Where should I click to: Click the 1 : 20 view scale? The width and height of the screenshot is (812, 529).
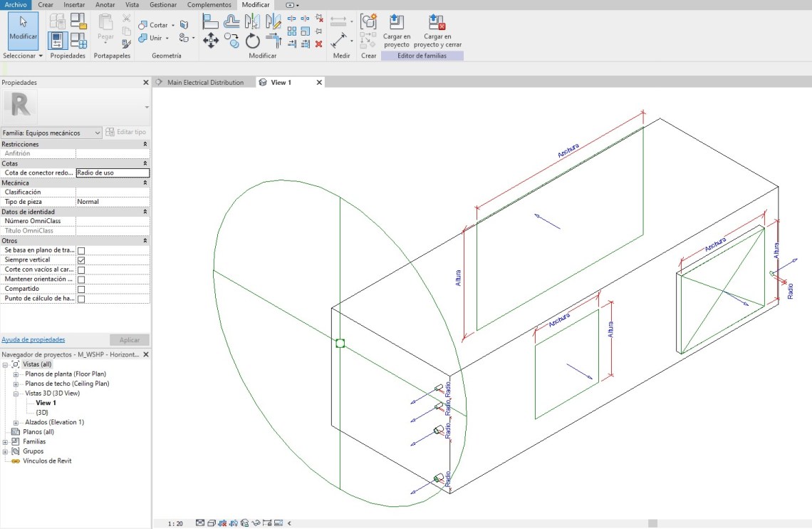[x=175, y=523]
